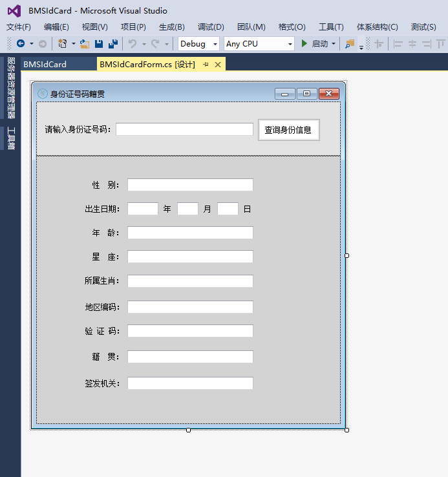Open the 测试(S) menu
Image resolution: width=448 pixels, height=477 pixels.
click(423, 27)
